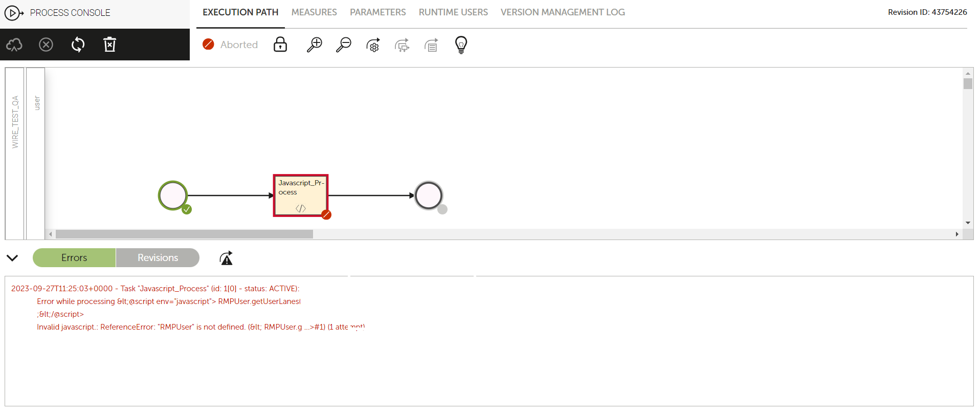Screen dimensions: 980x412
Task: Click the diagram scroll up arrow
Action: [x=968, y=73]
